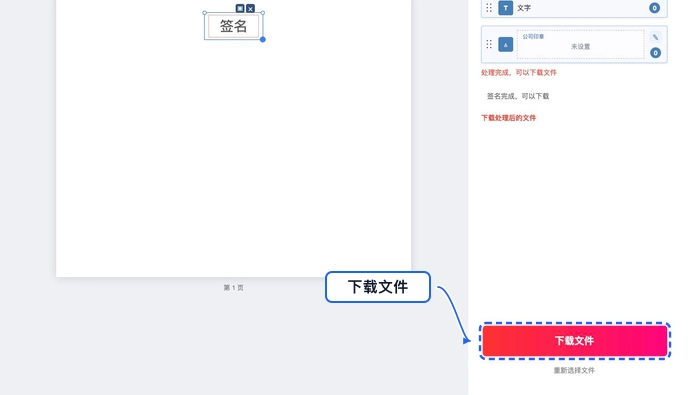Viewport: 700px width, 395px height.
Task: Click the 签名完成，可以下载 message
Action: tap(518, 96)
